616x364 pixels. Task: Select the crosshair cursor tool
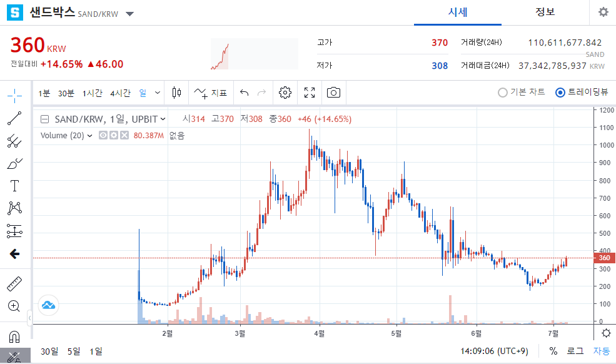14,96
